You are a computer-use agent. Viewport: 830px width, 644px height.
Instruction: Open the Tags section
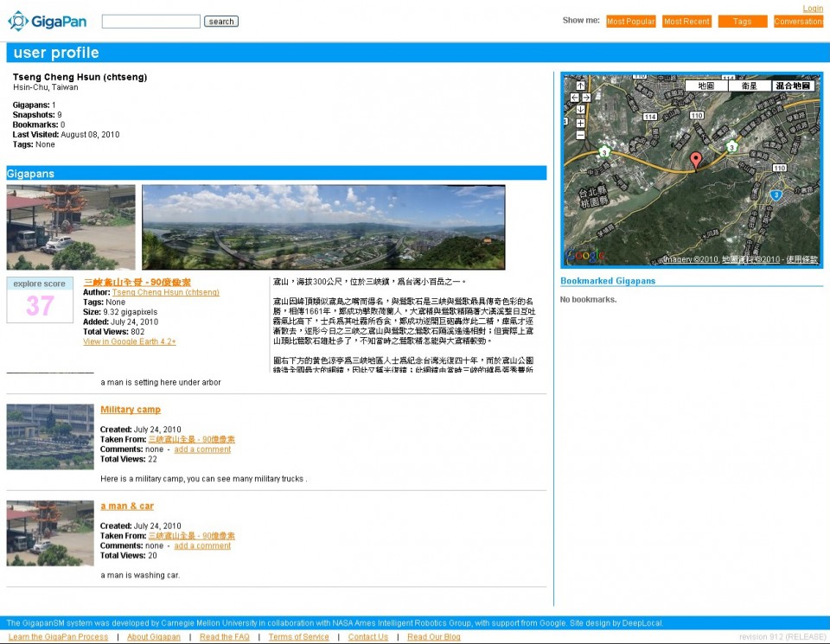click(x=742, y=22)
